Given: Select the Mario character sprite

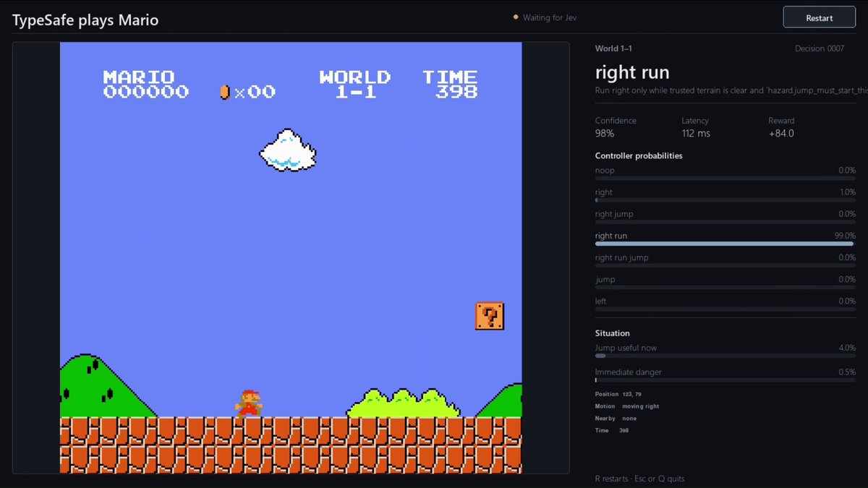Looking at the screenshot, I should (x=248, y=403).
